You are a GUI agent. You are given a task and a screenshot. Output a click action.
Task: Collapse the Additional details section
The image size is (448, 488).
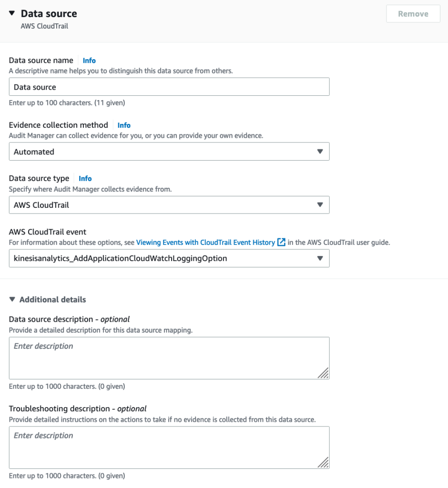pos(13,299)
